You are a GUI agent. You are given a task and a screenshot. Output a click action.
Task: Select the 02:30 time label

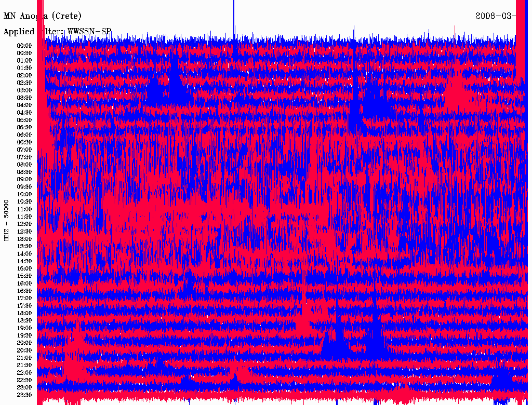click(24, 83)
